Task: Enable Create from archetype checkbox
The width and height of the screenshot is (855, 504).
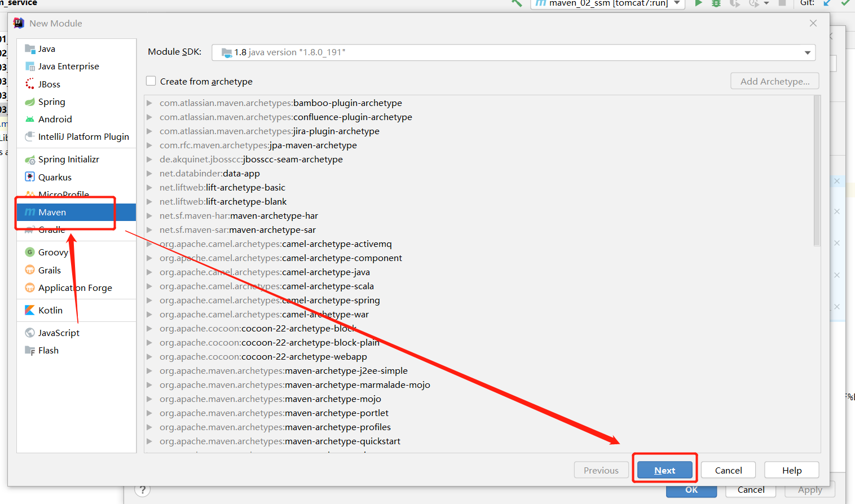Action: [x=151, y=81]
